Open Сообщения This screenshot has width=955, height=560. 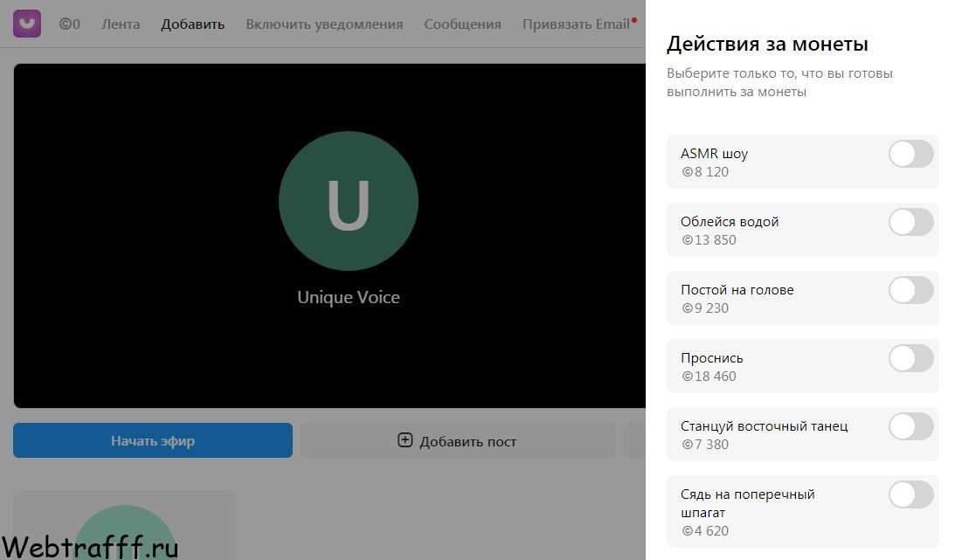click(462, 24)
